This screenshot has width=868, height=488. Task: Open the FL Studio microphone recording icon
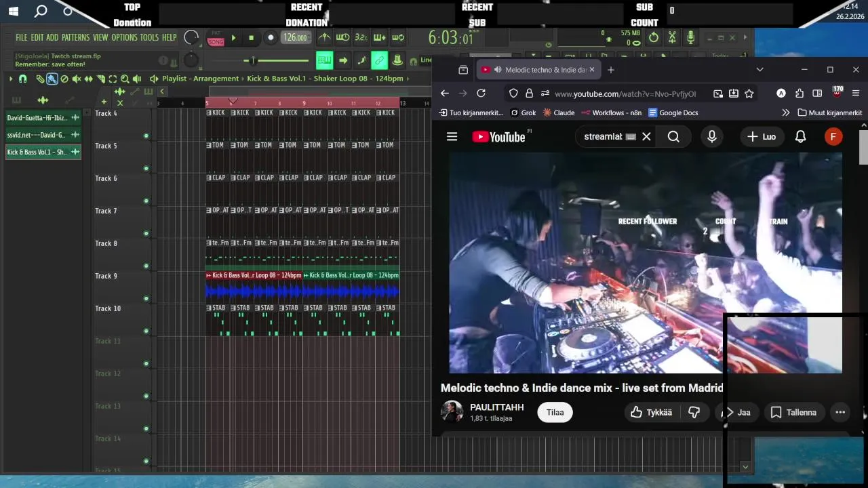pyautogui.click(x=690, y=37)
